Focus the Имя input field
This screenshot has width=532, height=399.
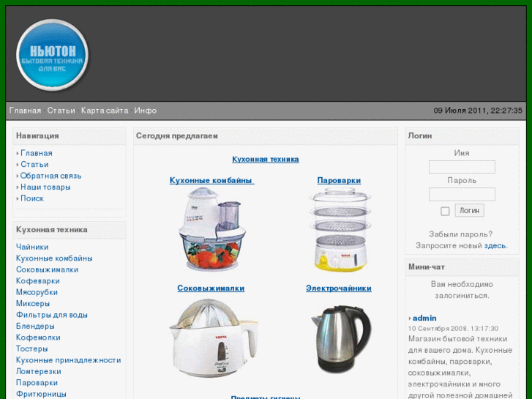click(462, 167)
